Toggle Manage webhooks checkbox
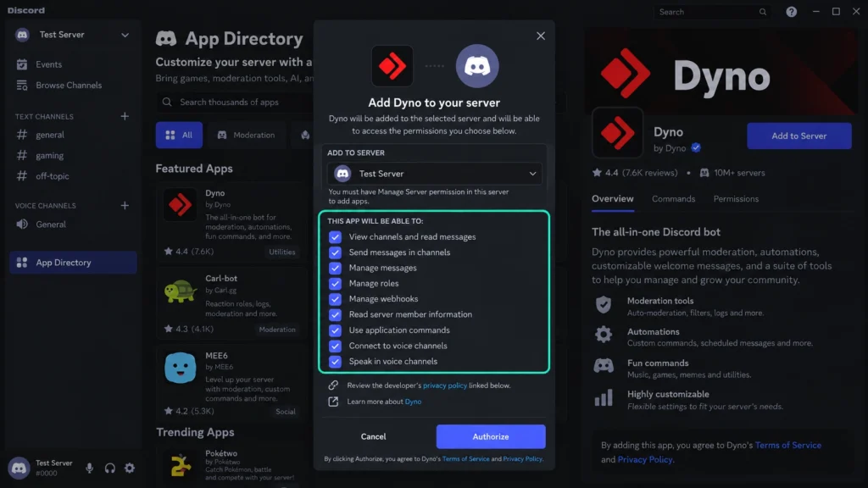The image size is (868, 488). click(x=335, y=299)
